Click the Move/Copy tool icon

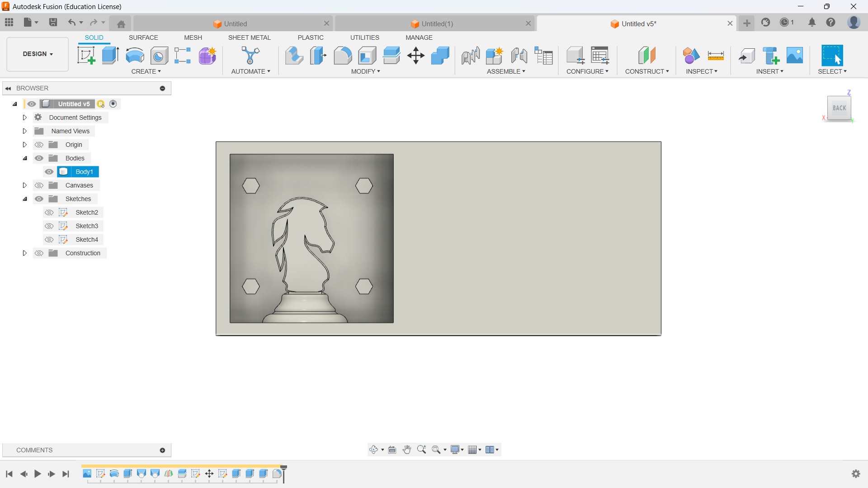415,56
